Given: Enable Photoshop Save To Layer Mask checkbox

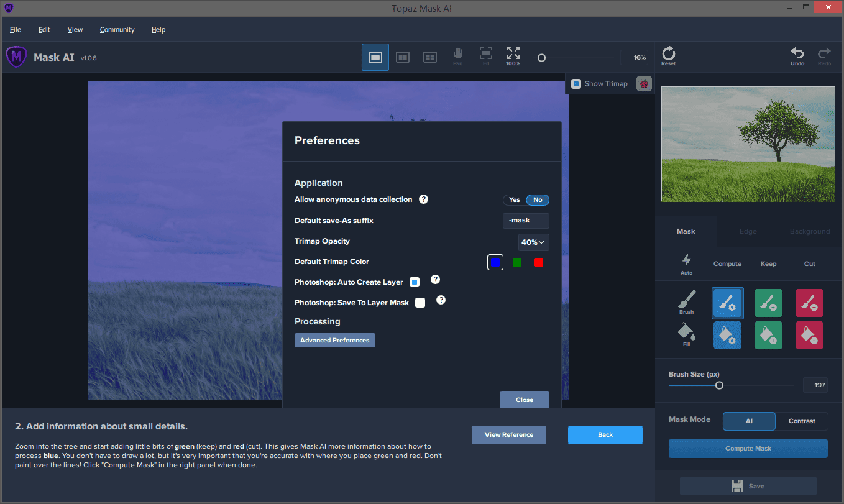Looking at the screenshot, I should click(420, 303).
